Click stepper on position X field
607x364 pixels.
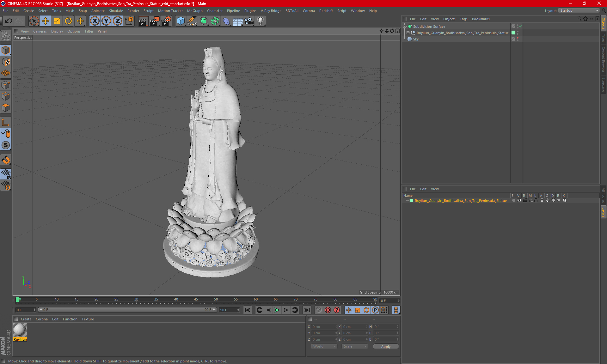[336, 327]
